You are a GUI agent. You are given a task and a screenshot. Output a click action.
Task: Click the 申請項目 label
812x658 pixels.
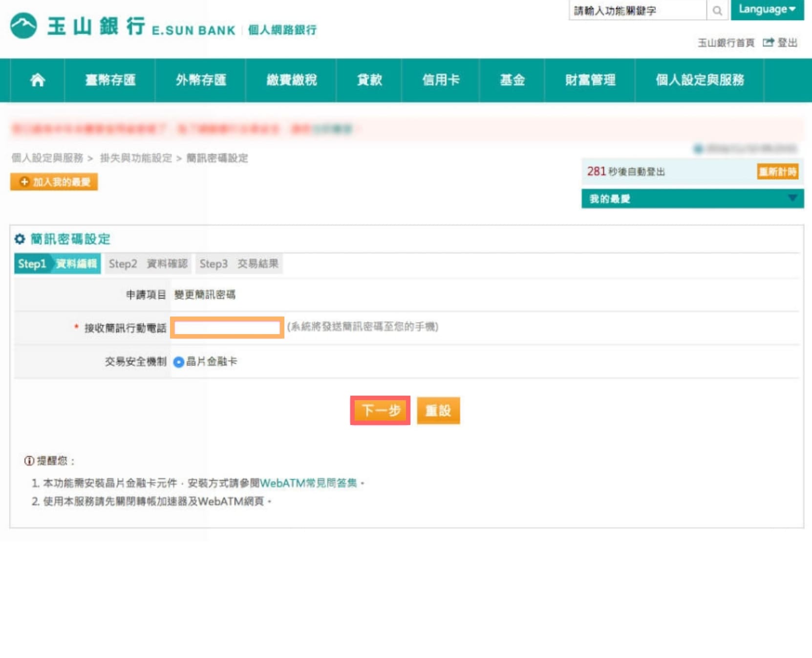[146, 295]
